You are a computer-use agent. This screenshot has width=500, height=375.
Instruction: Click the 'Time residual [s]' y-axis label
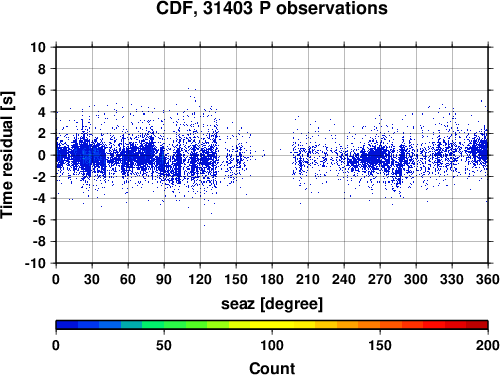coord(8,155)
